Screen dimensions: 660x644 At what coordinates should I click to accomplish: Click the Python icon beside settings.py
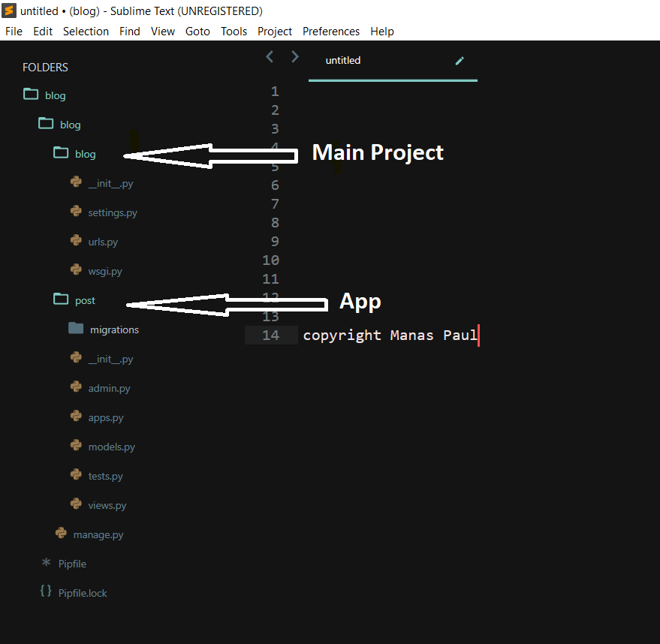[76, 212]
